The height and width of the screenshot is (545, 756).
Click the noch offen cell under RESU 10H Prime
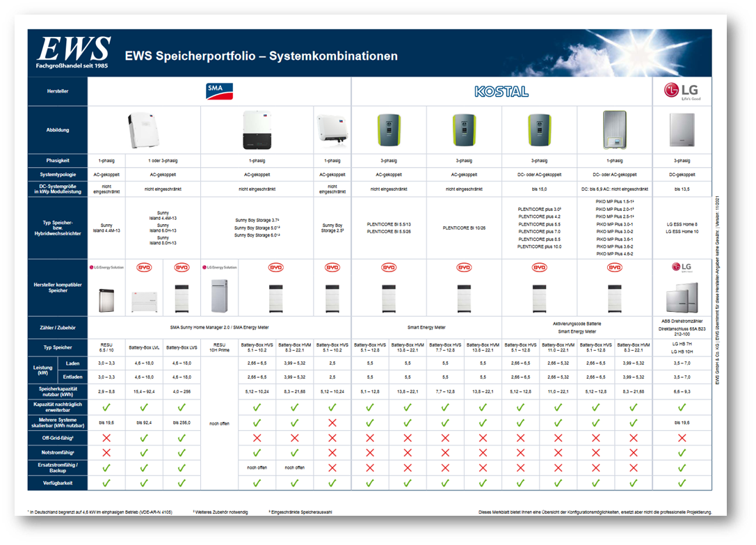[x=219, y=422]
